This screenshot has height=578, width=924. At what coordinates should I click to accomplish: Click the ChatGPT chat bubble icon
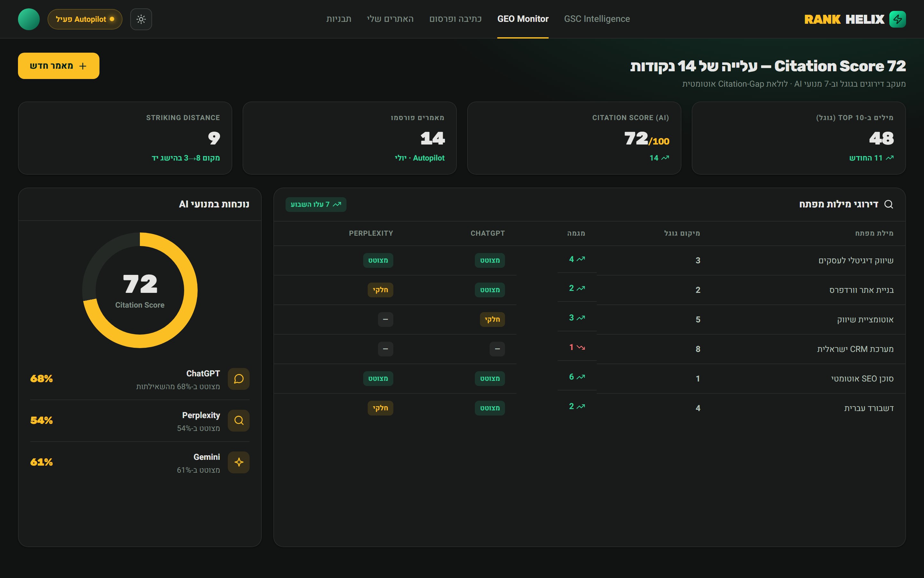[x=239, y=379]
